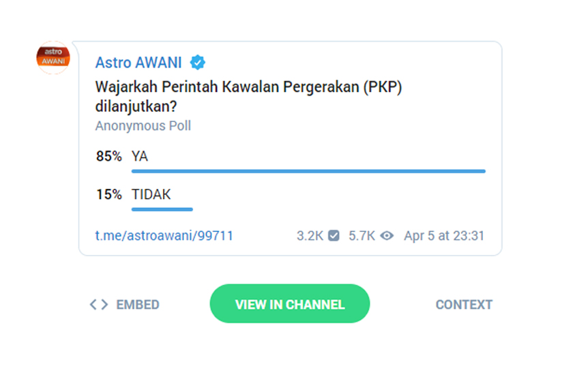This screenshot has width=573, height=392.
Task: Click the views eye icon
Action: click(x=387, y=236)
